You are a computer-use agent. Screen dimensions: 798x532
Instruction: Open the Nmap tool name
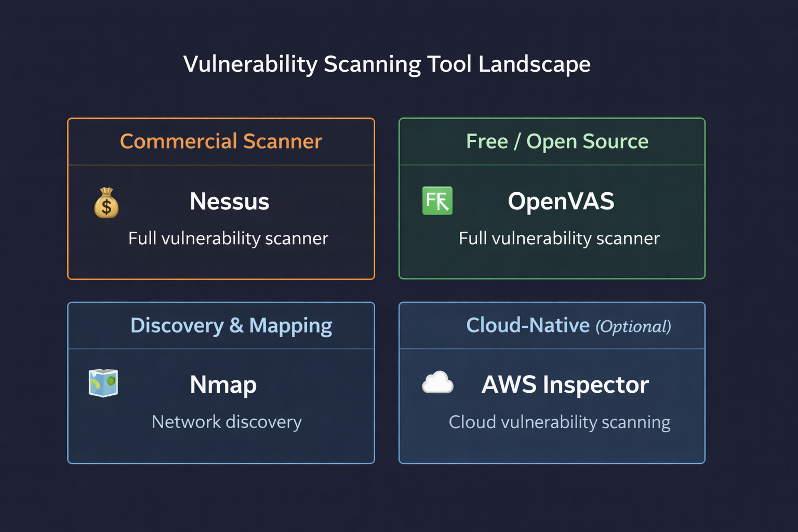pos(223,385)
